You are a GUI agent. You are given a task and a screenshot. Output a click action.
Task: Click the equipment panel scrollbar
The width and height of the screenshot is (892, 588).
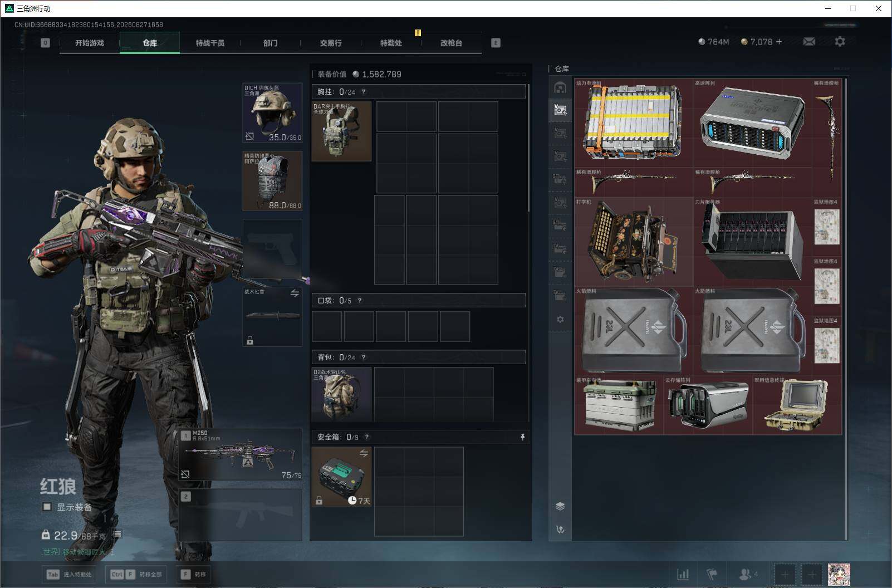[528, 148]
